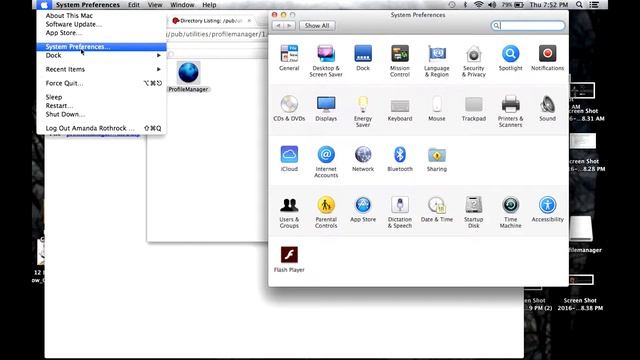Open Displays preferences
640x360 pixels.
[x=326, y=108]
